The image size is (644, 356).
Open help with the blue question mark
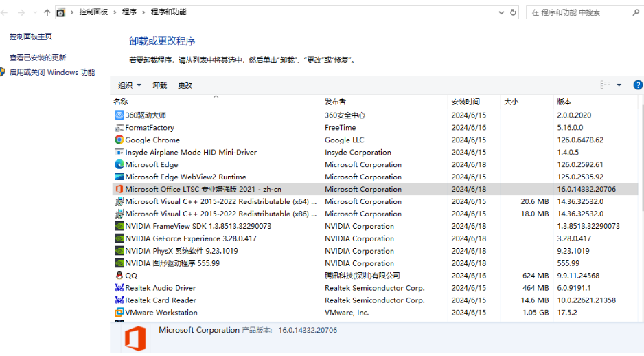(x=638, y=85)
